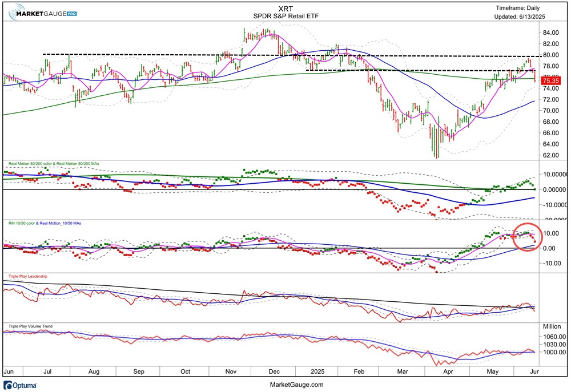Click the Triple Play Volume Trend label

[x=30, y=326]
